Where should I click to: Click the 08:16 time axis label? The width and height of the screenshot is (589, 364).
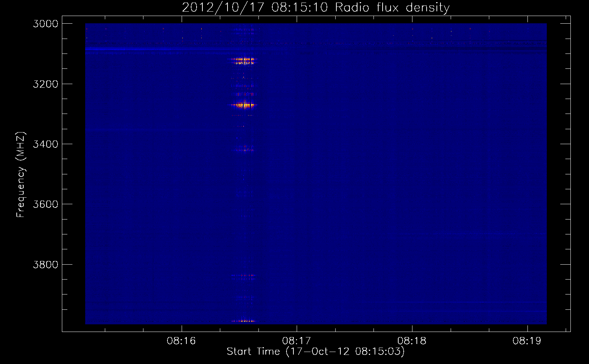click(x=181, y=341)
